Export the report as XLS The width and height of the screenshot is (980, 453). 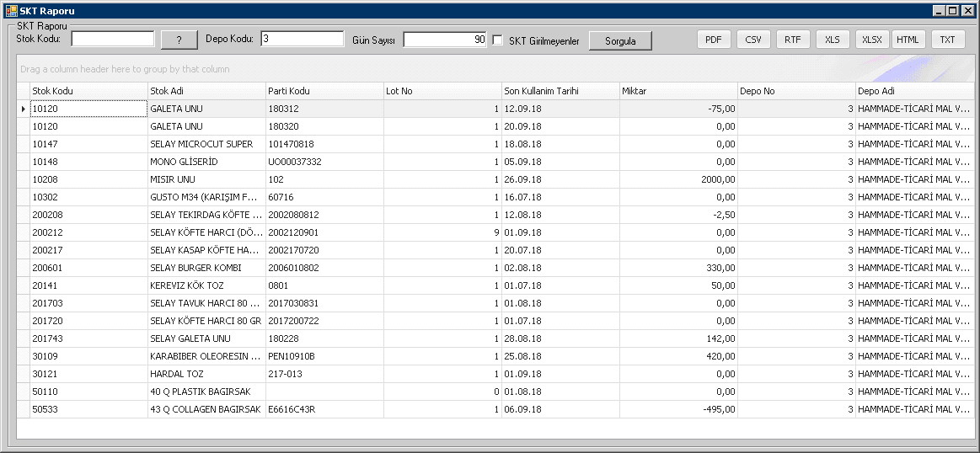(x=833, y=40)
